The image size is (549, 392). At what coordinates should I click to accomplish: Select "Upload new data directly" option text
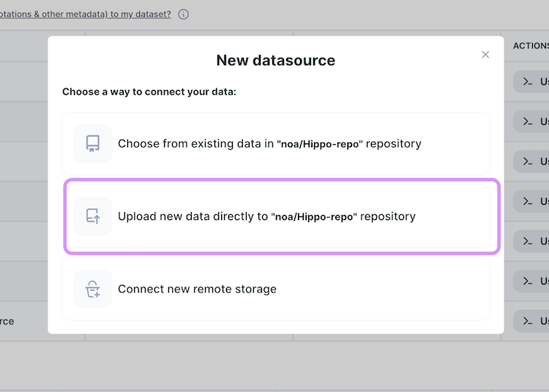266,216
